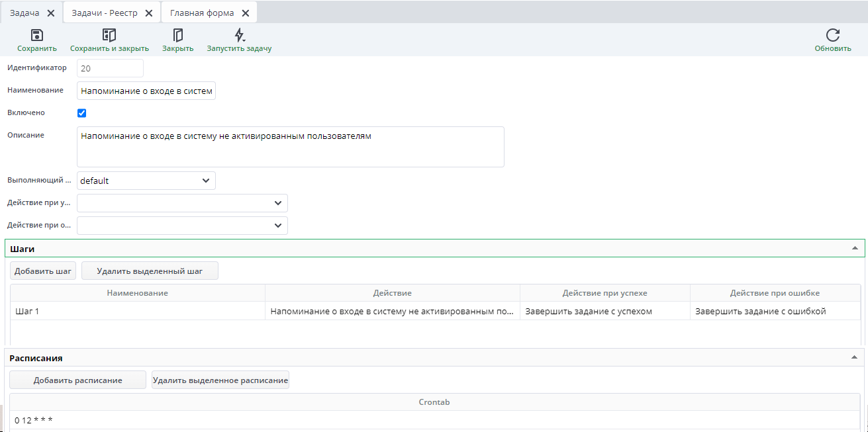Collapse the Расписания section arrow
This screenshot has width=868, height=432.
(x=854, y=357)
